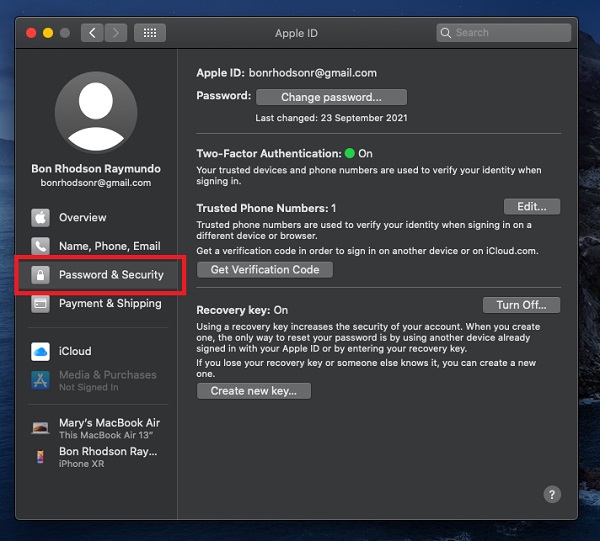The width and height of the screenshot is (600, 541).
Task: Go back with the left chevron button
Action: [92, 33]
